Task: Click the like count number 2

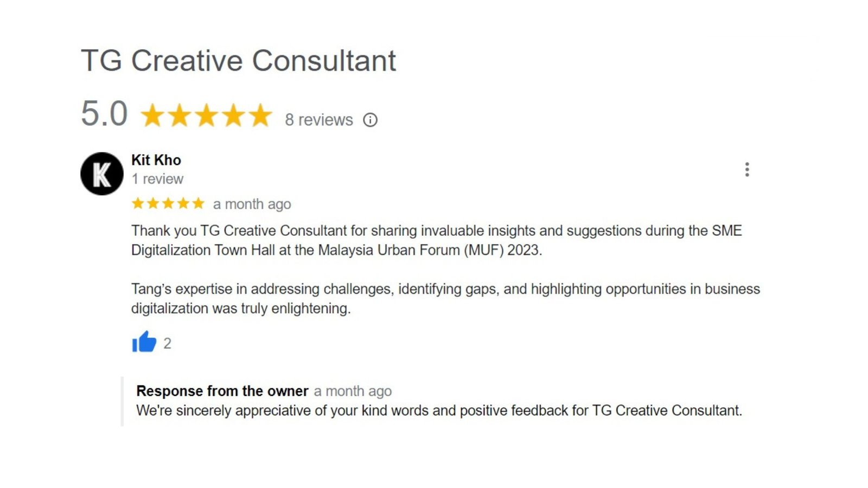Action: pyautogui.click(x=167, y=343)
